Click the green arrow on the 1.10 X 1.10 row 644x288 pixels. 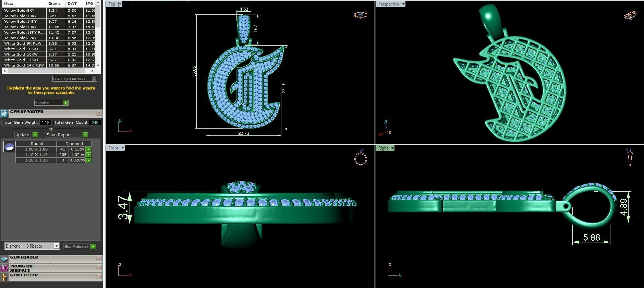click(88, 155)
